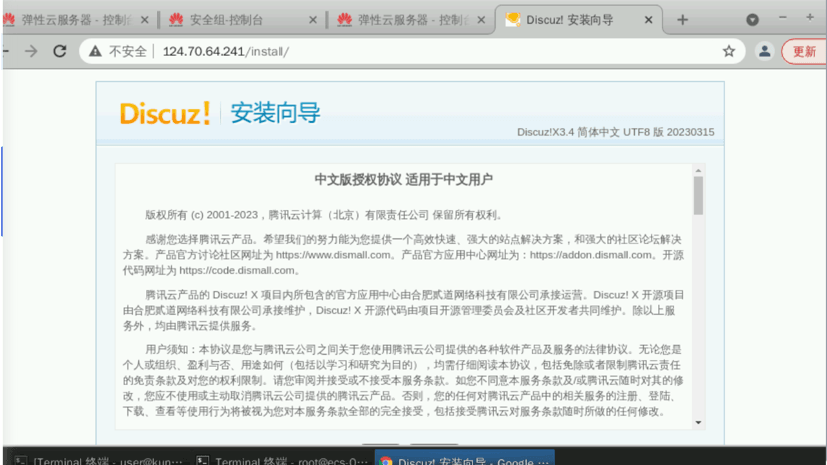Bookmark this page with the star icon
Image resolution: width=827 pixels, height=465 pixels.
click(729, 52)
